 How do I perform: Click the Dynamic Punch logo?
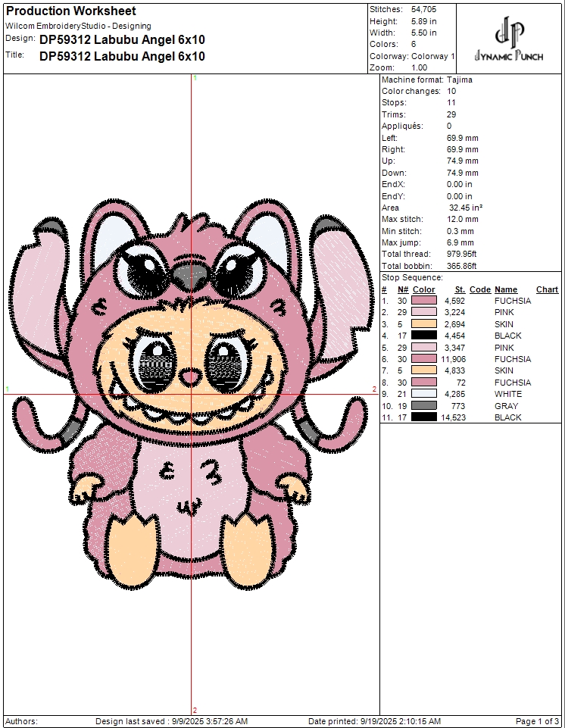509,39
